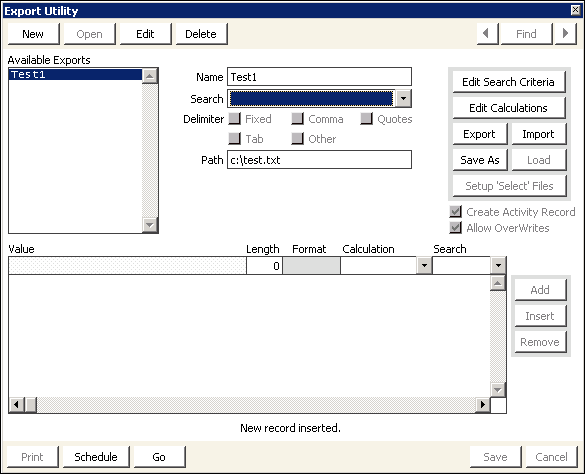
Task: Click the Find button
Action: (x=526, y=34)
